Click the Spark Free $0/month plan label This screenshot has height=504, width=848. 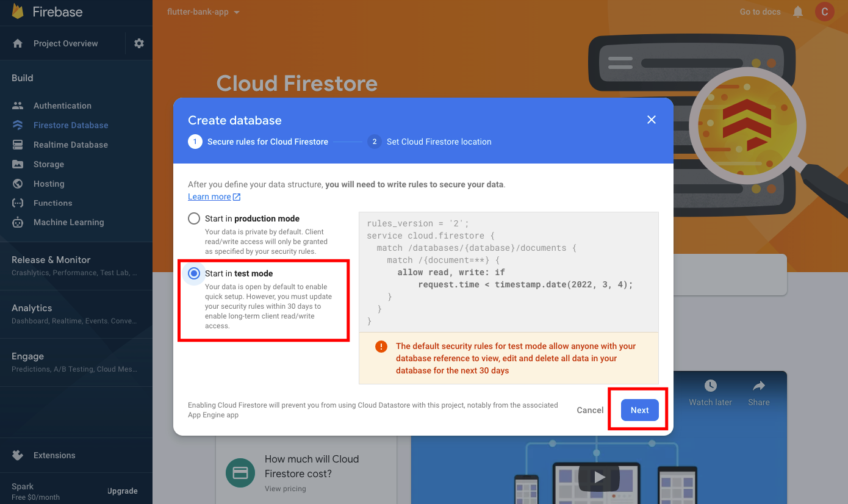point(35,491)
